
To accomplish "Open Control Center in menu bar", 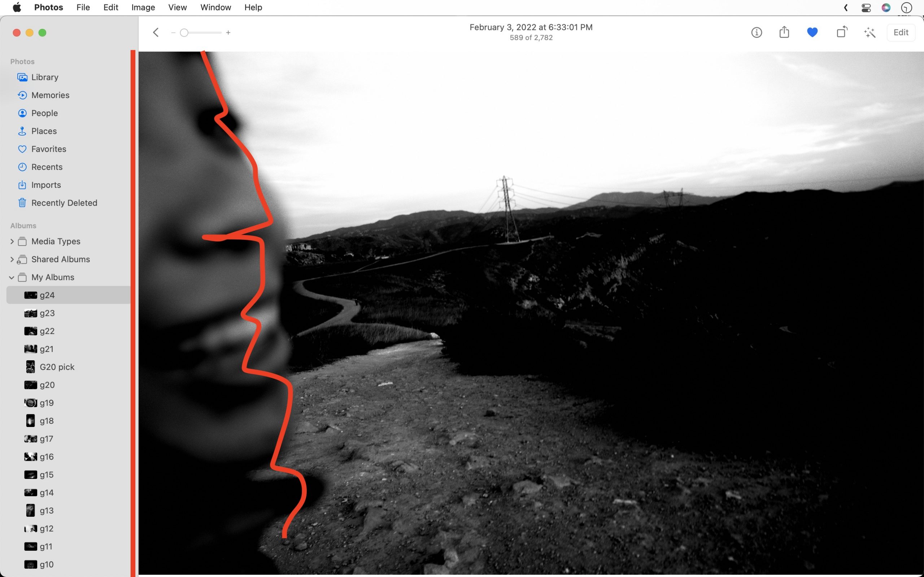I will click(x=866, y=8).
